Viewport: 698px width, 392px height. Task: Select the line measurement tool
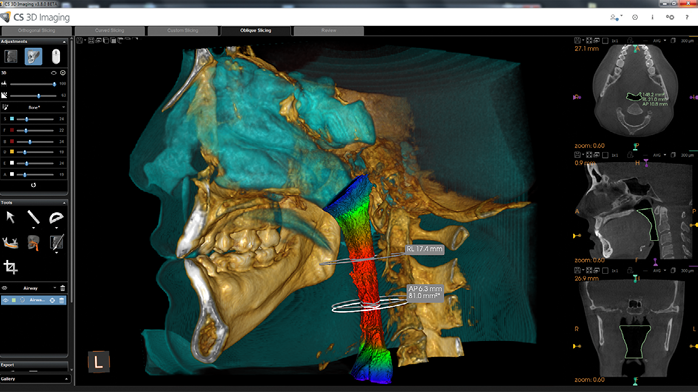[x=33, y=217]
